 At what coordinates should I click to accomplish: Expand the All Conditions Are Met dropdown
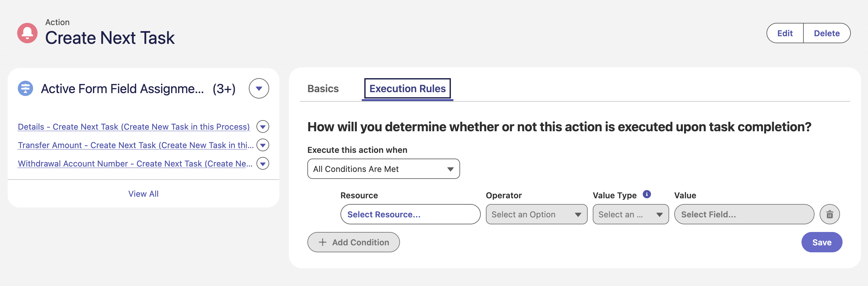(383, 169)
